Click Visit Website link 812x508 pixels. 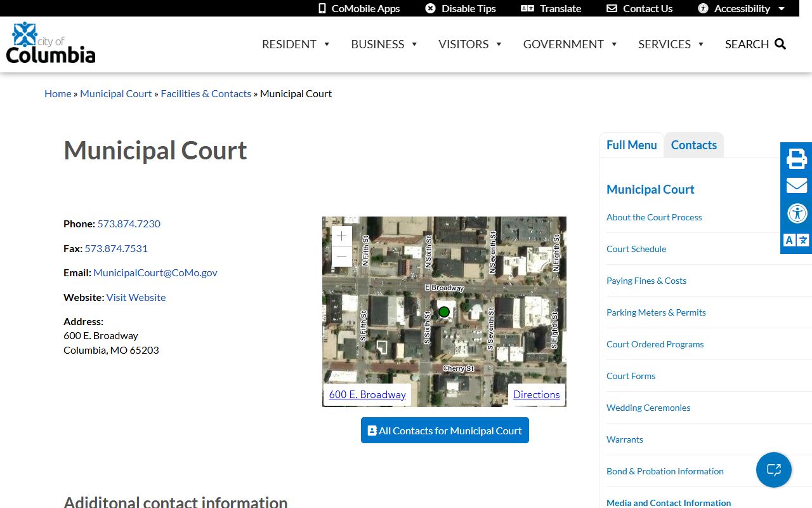(136, 297)
